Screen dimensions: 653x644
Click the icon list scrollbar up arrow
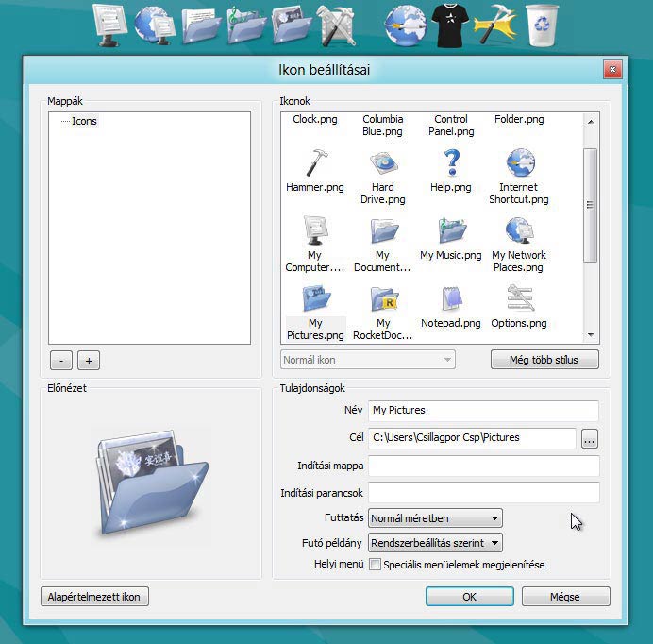pyautogui.click(x=591, y=122)
